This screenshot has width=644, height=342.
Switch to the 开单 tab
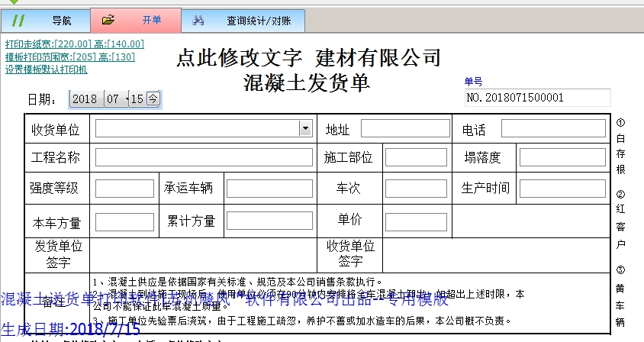point(136,20)
